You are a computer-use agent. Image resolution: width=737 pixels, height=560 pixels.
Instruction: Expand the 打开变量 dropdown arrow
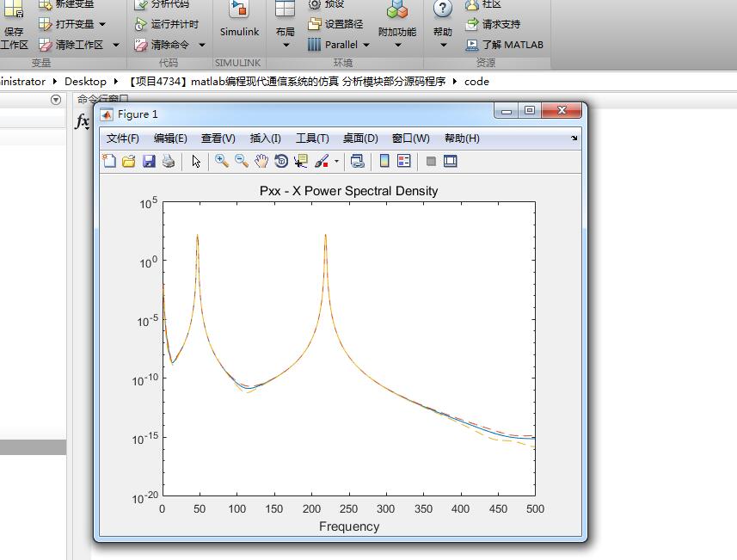102,24
